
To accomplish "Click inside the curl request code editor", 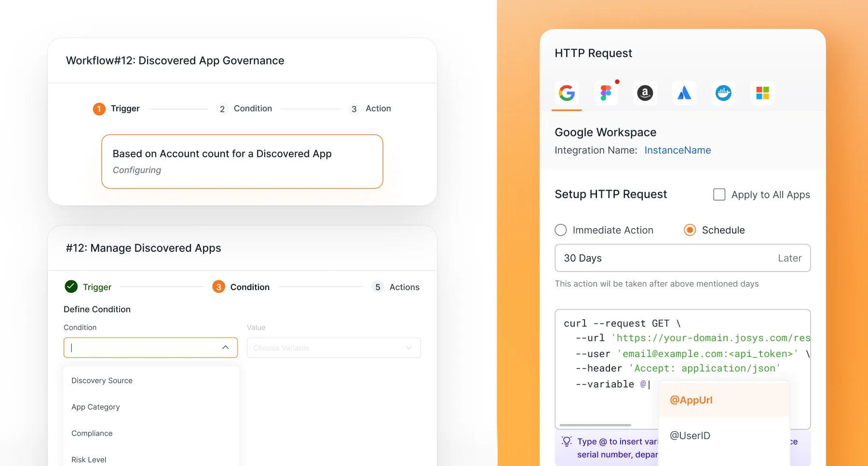I will 682,369.
